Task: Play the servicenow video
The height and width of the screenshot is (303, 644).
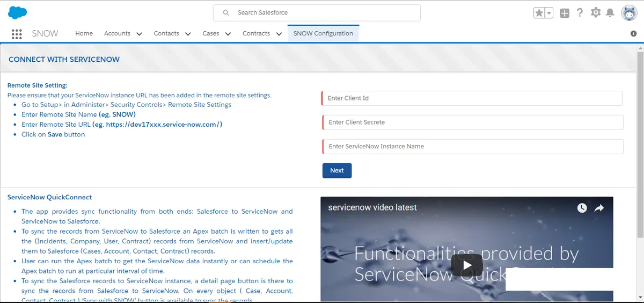Action: 467,265
